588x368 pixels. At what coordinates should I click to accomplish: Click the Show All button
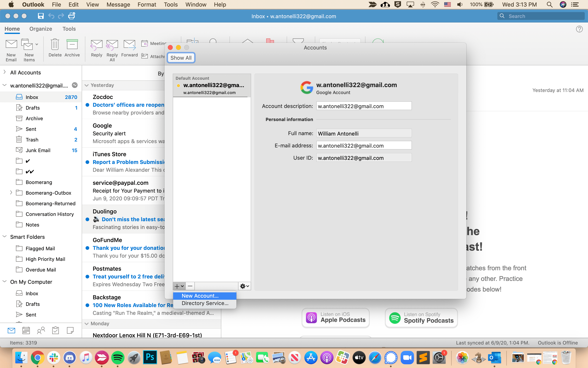click(x=181, y=58)
